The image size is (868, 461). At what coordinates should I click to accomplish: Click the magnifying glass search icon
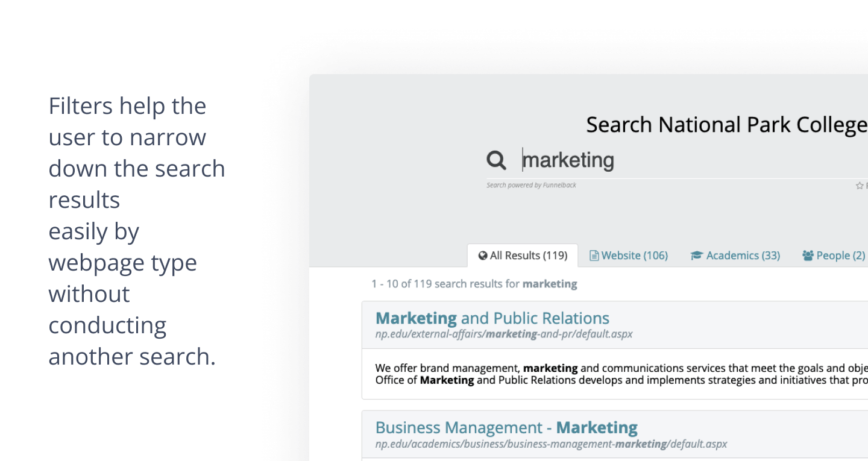497,160
